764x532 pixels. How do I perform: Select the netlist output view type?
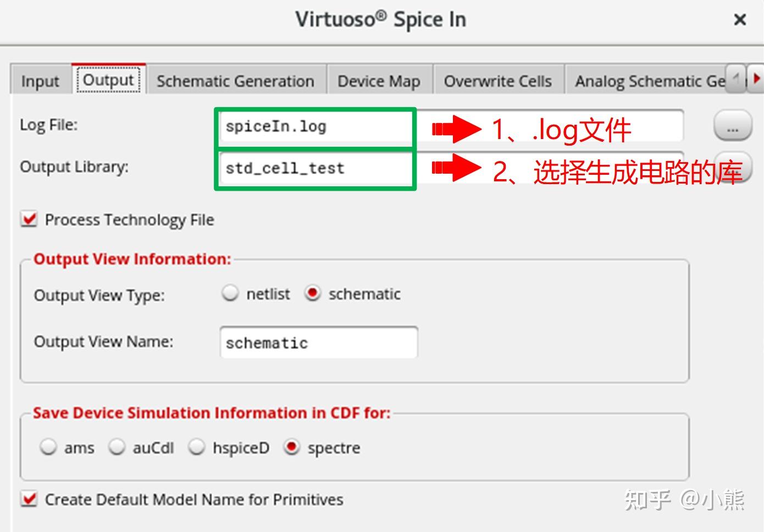[x=230, y=293]
